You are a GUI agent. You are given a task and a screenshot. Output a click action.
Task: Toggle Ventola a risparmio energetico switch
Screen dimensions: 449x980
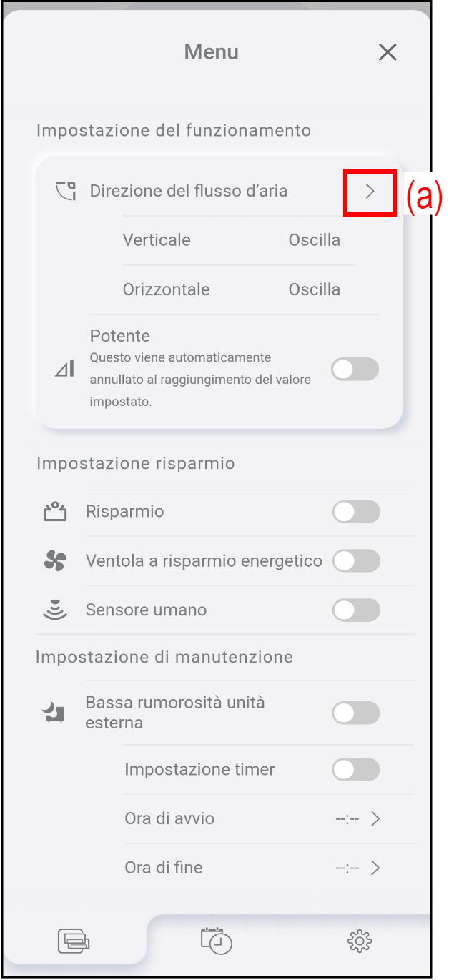point(356,561)
